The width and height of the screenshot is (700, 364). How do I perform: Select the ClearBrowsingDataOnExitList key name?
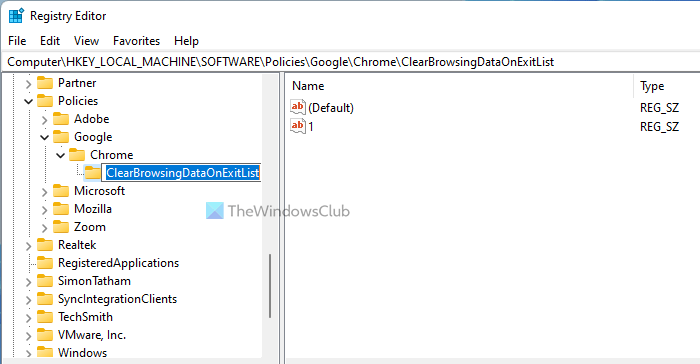coord(182,173)
